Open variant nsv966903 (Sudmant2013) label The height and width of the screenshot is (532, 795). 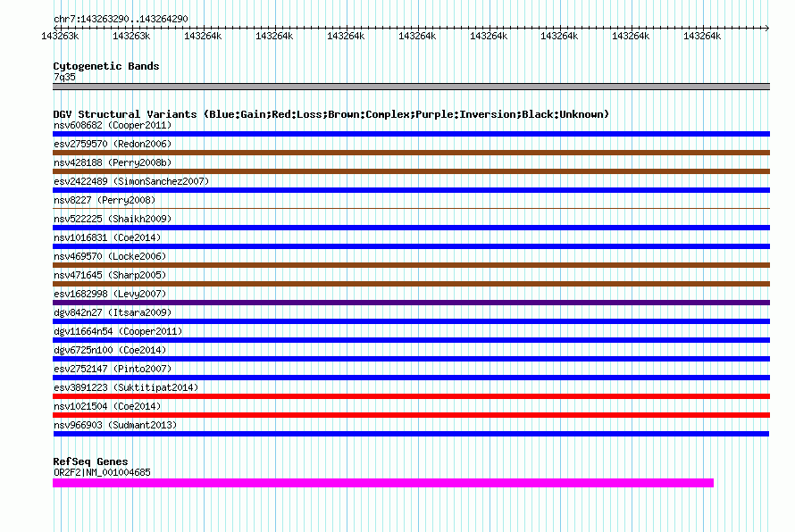(x=115, y=425)
